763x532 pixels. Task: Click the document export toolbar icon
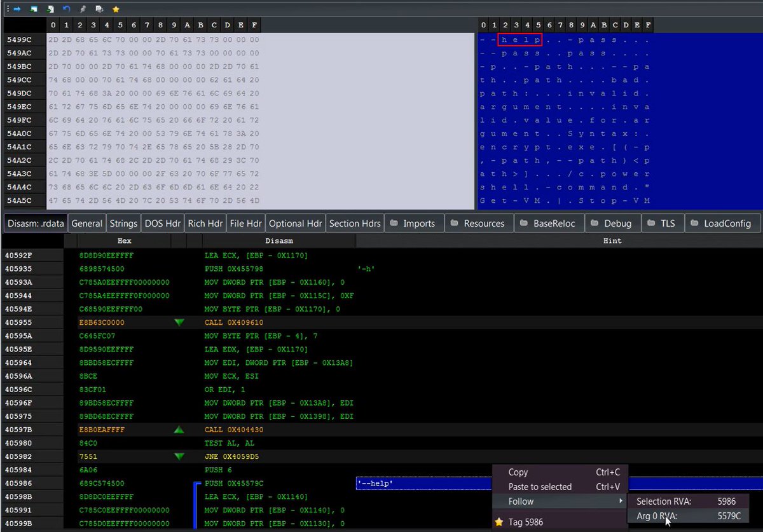point(50,10)
